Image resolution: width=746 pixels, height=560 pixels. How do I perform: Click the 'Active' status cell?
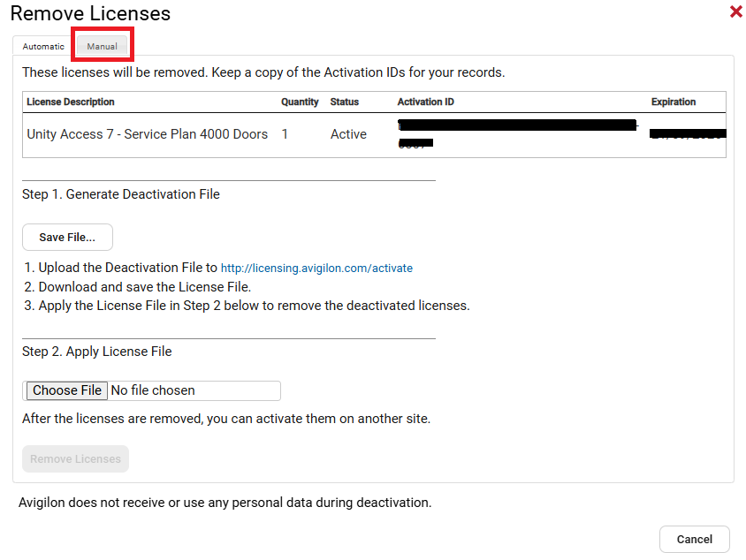pos(348,134)
